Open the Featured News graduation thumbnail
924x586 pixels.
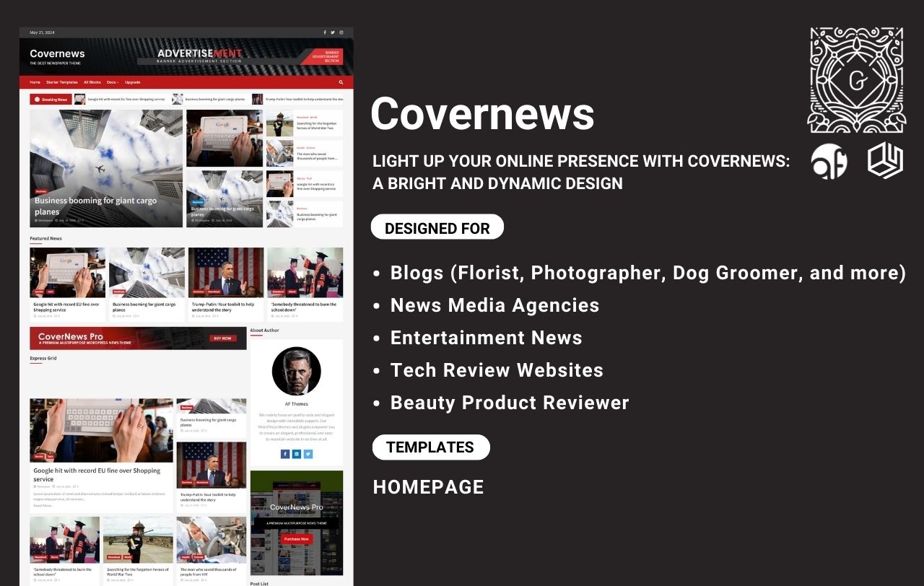(305, 273)
